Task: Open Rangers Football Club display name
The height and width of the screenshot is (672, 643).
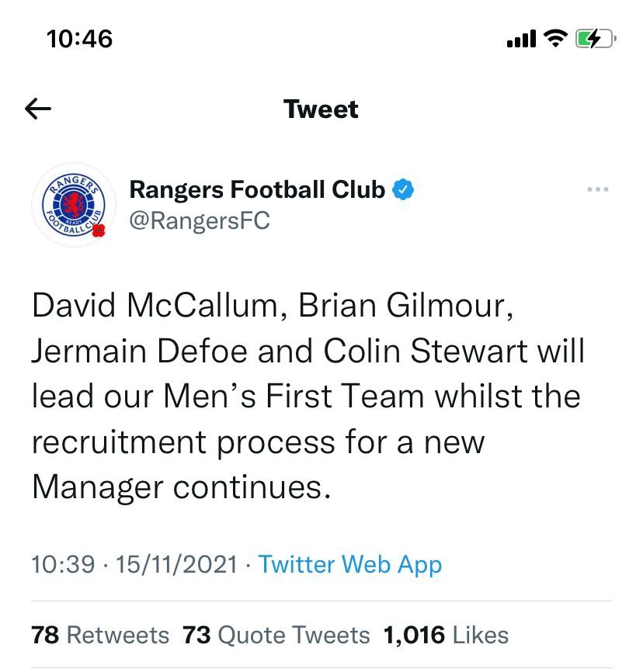Action: coord(257,189)
